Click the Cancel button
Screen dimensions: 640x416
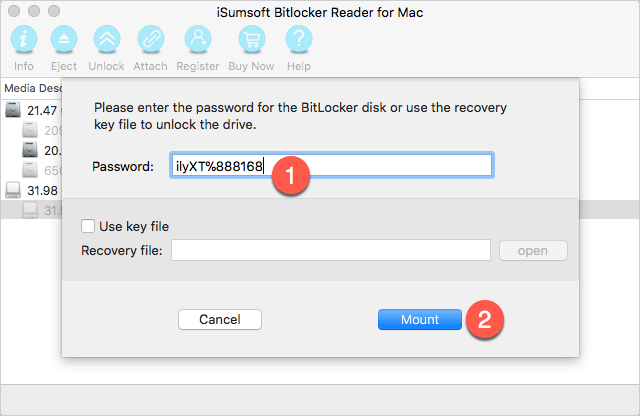coord(219,319)
